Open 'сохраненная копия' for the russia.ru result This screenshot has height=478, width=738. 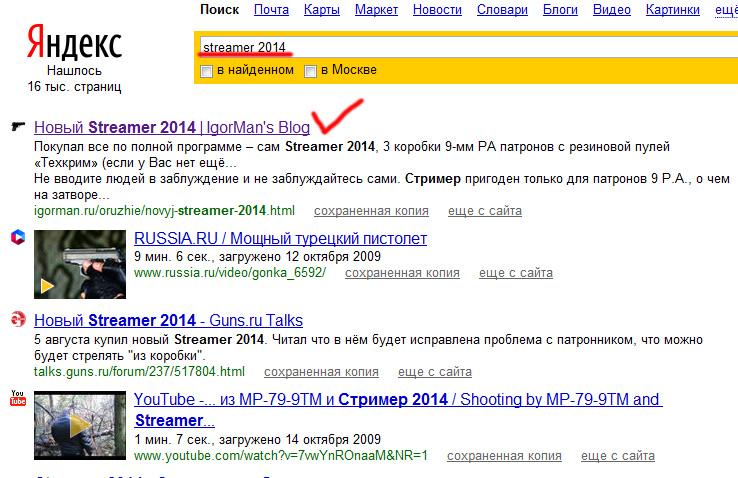tap(402, 273)
